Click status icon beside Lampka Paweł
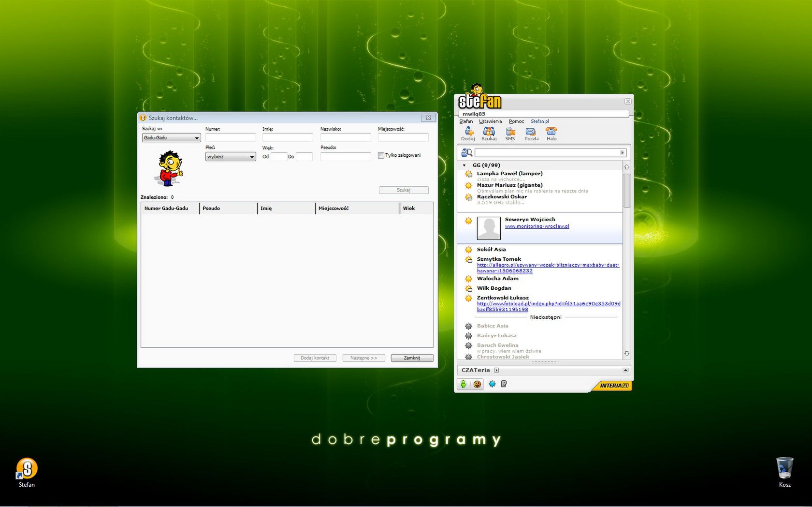 pyautogui.click(x=468, y=174)
